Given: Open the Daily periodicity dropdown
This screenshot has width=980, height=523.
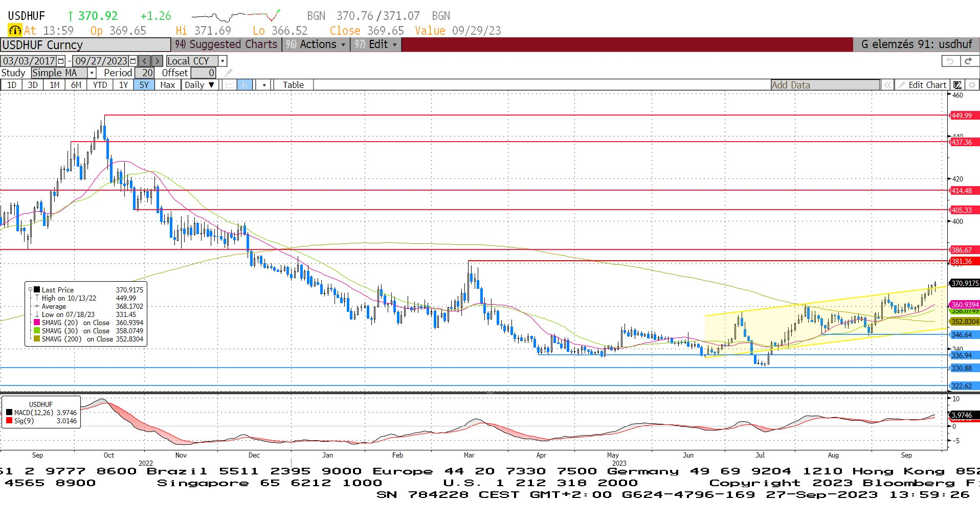Looking at the screenshot, I should (x=199, y=85).
